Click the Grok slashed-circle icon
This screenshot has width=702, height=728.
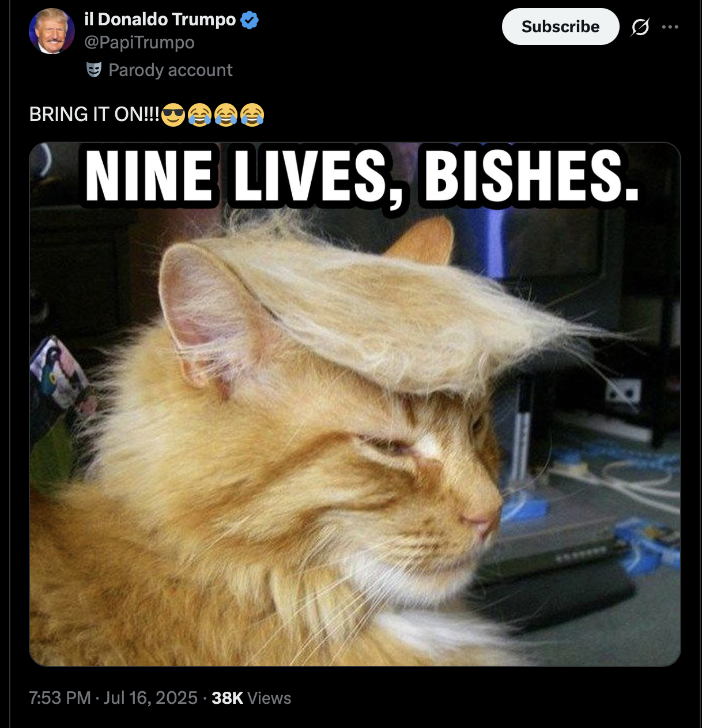[640, 27]
